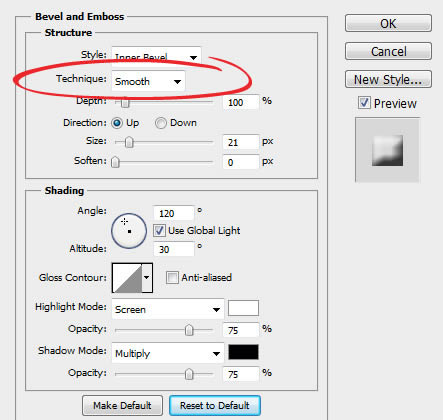Click the Size value input field
Screen dimensions: 443x420
(x=241, y=142)
